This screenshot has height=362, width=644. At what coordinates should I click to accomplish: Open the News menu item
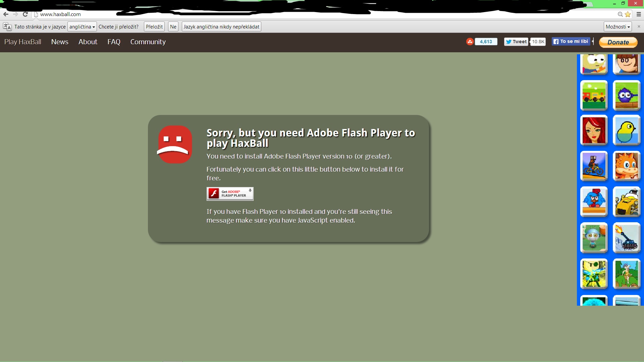[x=60, y=42]
